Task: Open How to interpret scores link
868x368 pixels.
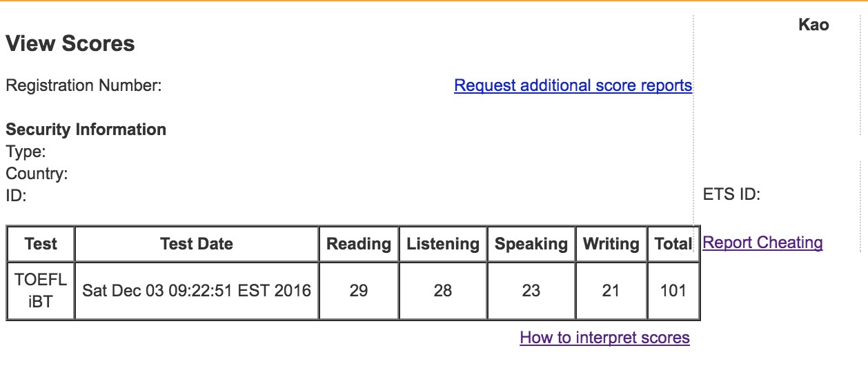Action: (x=604, y=338)
